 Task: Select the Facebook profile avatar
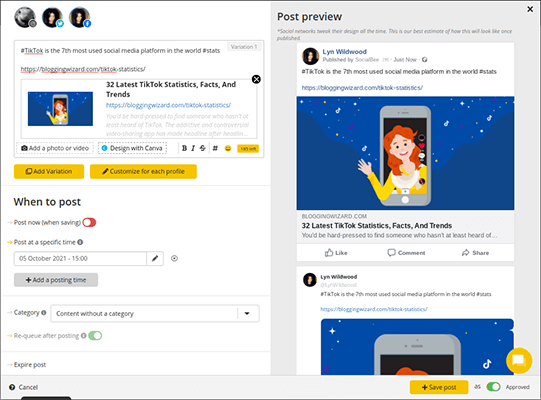coord(80,17)
